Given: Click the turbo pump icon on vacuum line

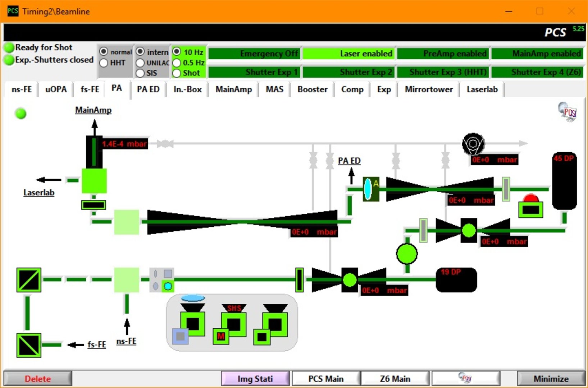Looking at the screenshot, I should click(473, 144).
